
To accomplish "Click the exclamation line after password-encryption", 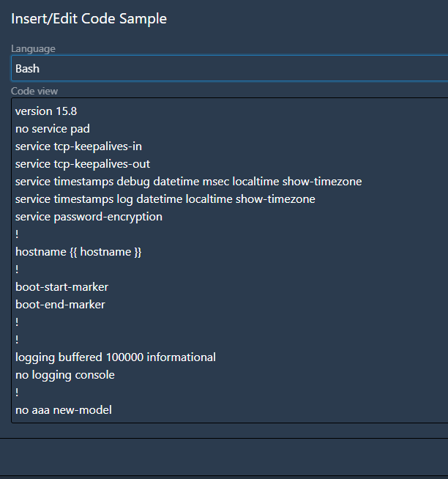I will 17,234.
